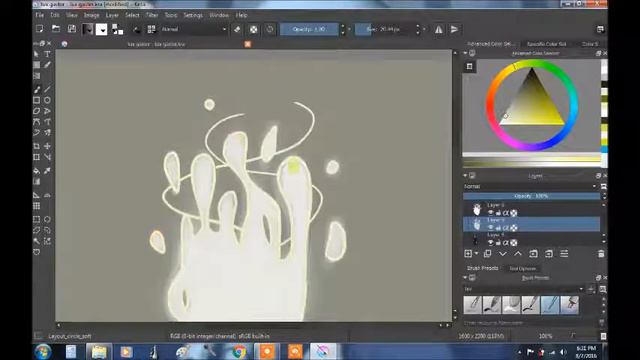
Task: Collapse the Brush Presets docker
Action: (x=465, y=278)
